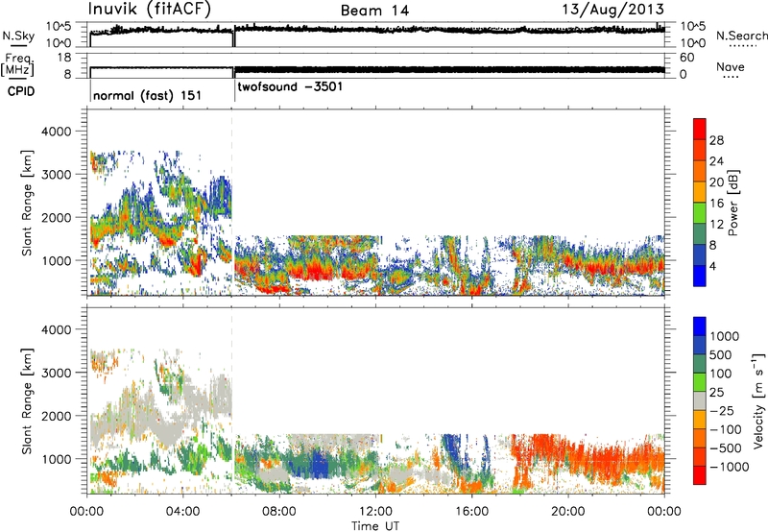
Task: Click the '60' tick on Nave axis
Action: pyautogui.click(x=686, y=58)
